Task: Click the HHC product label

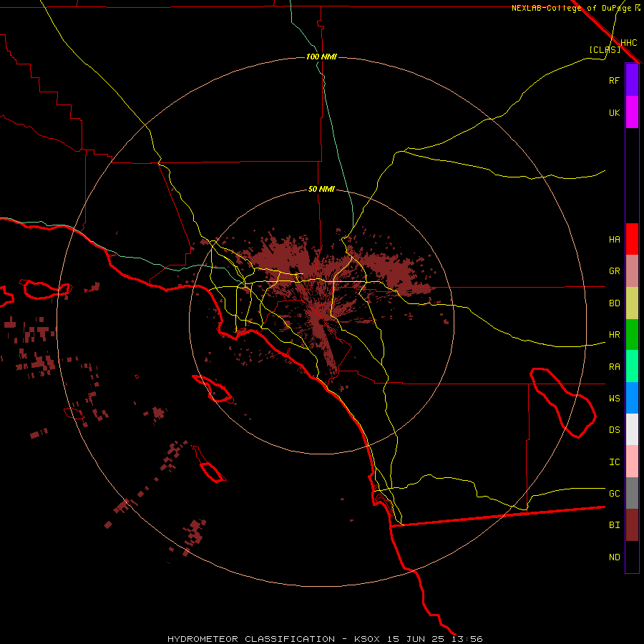Action: [628, 43]
